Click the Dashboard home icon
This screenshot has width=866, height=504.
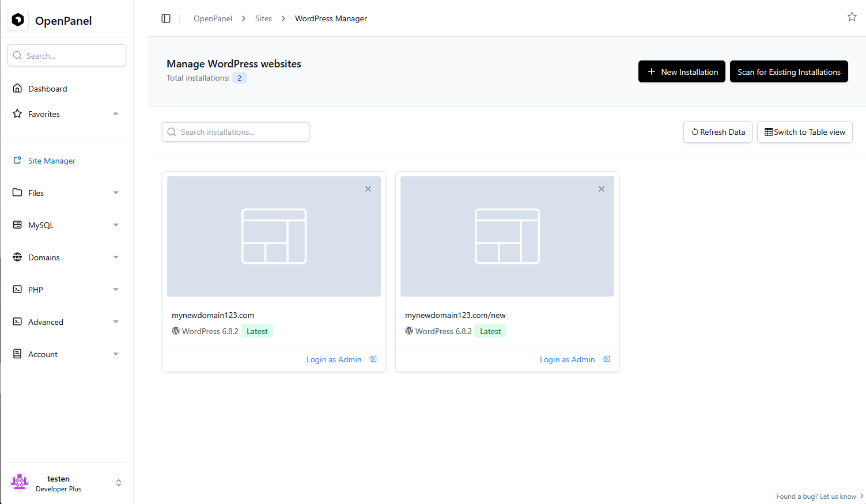point(17,88)
